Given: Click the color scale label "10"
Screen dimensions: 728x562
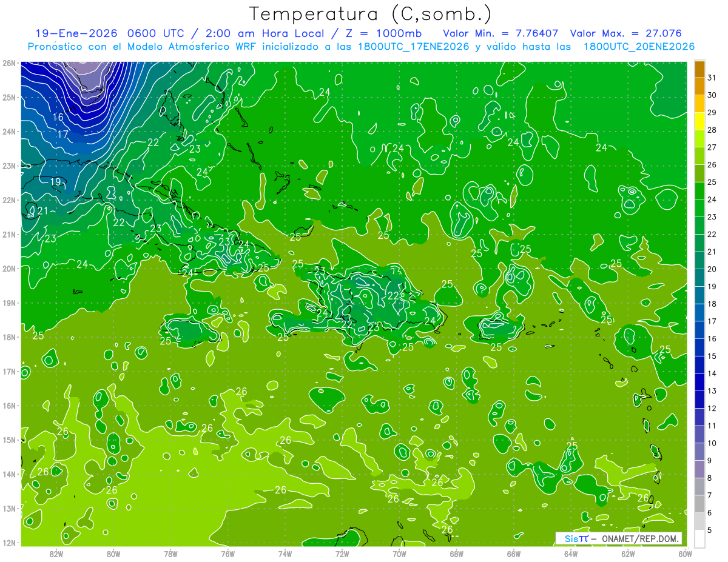Looking at the screenshot, I should tap(712, 443).
